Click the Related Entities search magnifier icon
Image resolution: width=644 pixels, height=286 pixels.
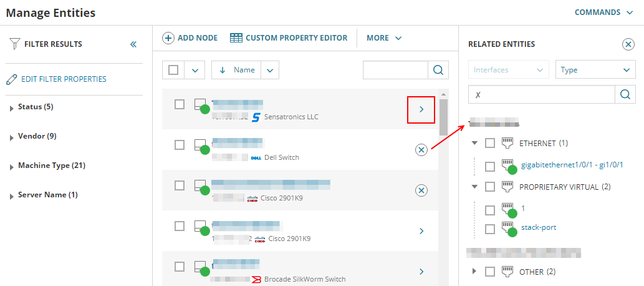[x=625, y=94]
